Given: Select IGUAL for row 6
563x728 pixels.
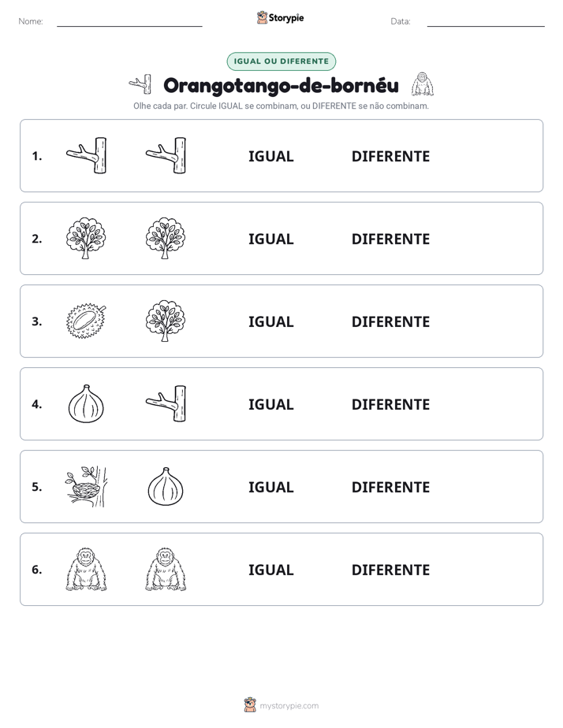Looking at the screenshot, I should click(270, 570).
